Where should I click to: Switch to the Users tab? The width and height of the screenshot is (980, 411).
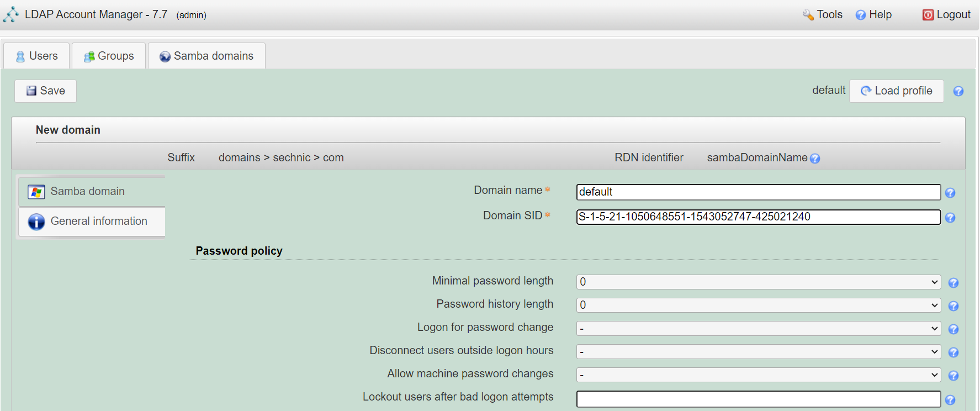pos(36,56)
